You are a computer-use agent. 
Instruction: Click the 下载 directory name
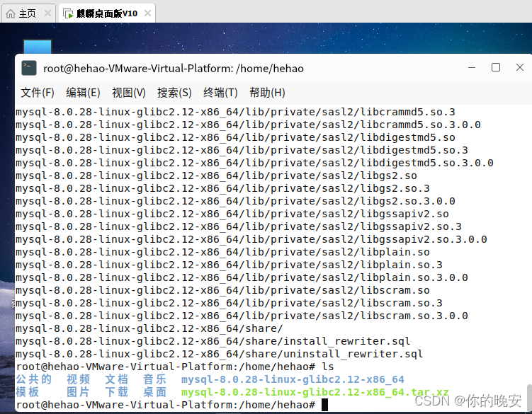point(116,392)
